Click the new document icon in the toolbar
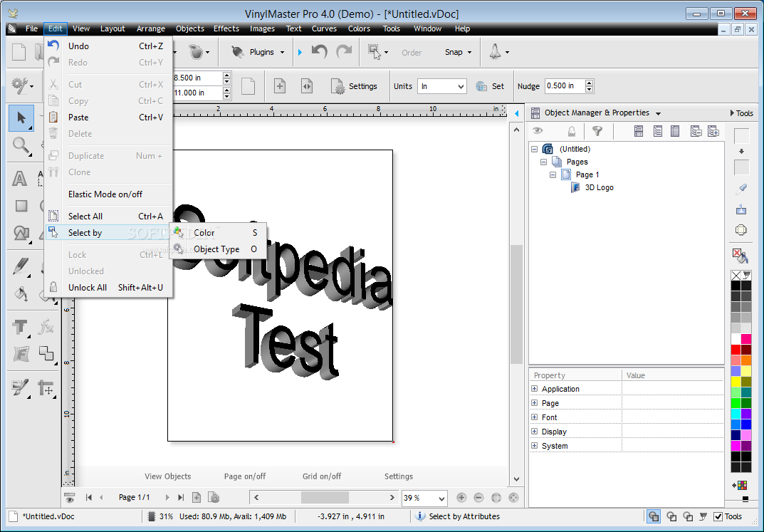Screen dimensions: 764x532 [19, 52]
